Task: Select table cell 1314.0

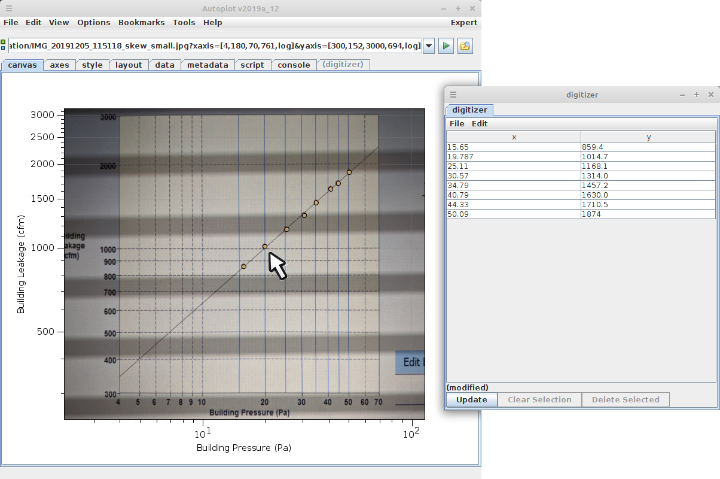Action: 648,176
